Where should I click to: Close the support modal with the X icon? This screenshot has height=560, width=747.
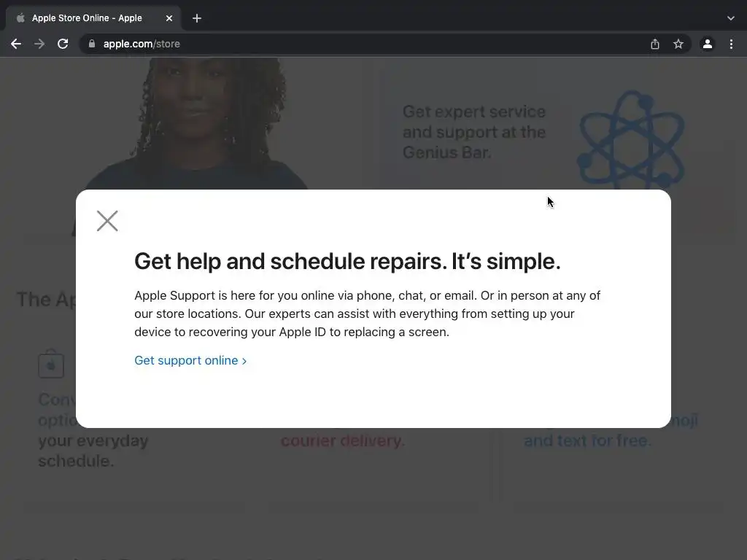pyautogui.click(x=107, y=221)
